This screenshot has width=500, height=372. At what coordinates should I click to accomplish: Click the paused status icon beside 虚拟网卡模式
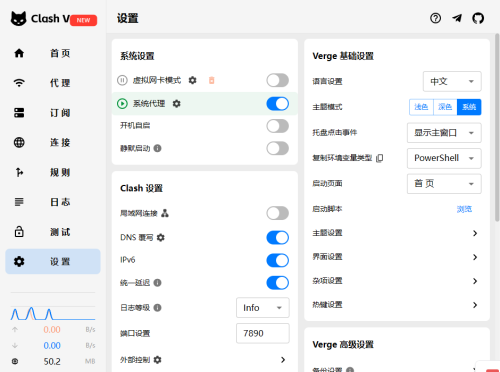122,80
